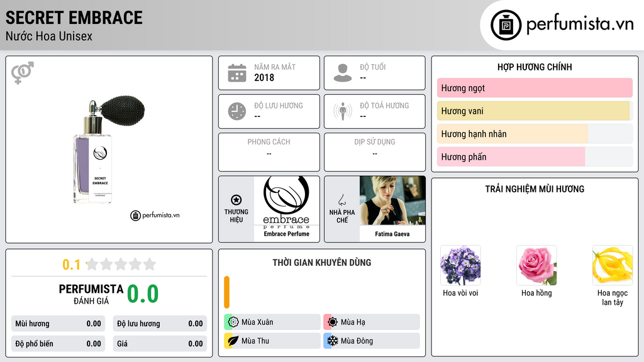Click the Mùa Hạ sun icon
The height and width of the screenshot is (362, 644).
tap(333, 322)
